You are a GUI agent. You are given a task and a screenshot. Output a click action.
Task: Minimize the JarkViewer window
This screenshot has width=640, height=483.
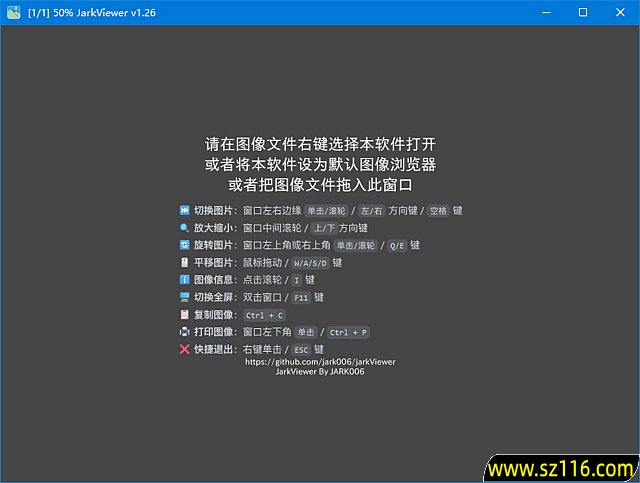click(x=546, y=12)
